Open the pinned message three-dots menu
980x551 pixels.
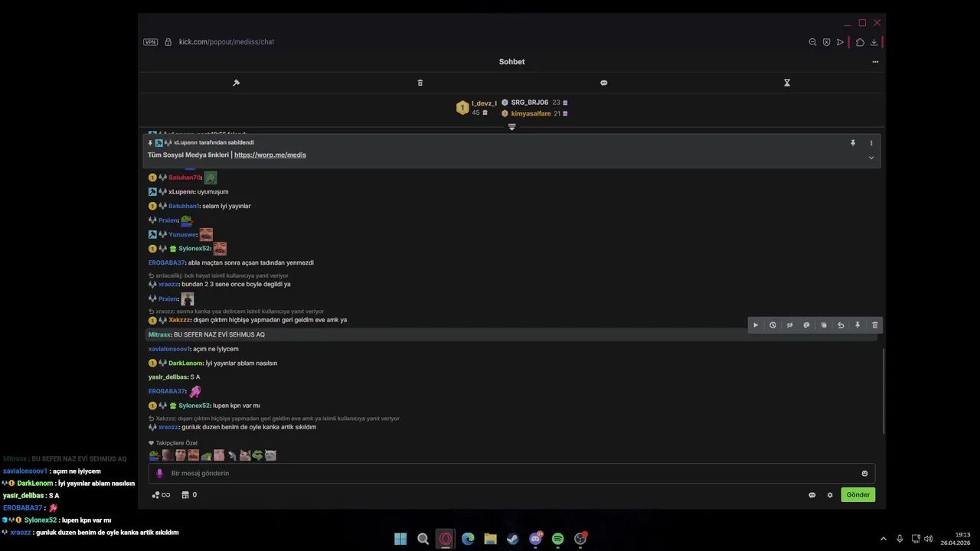[871, 143]
